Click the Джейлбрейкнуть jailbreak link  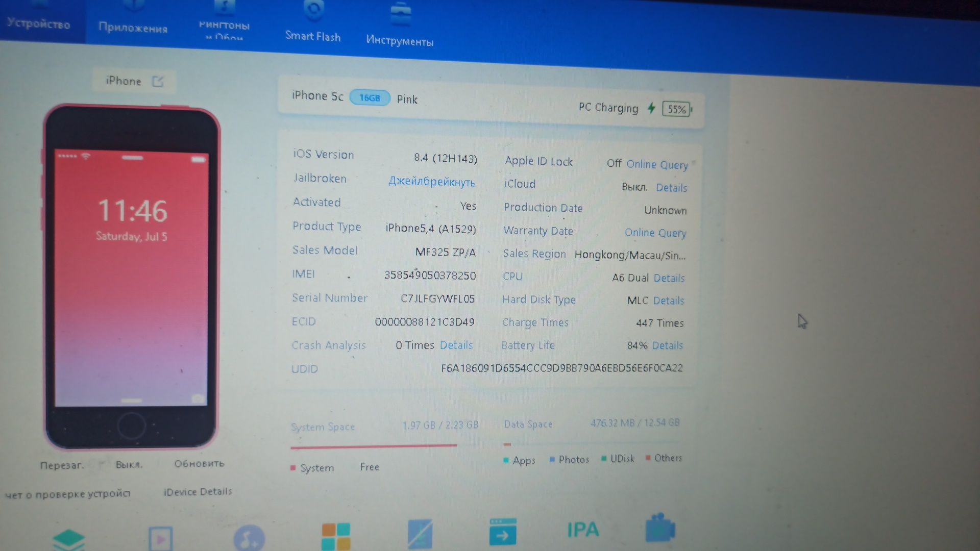coord(432,182)
